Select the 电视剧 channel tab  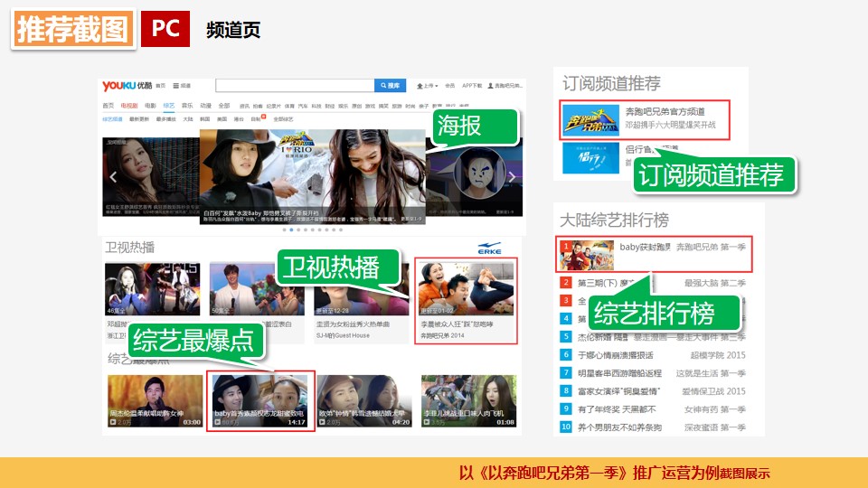tap(129, 105)
